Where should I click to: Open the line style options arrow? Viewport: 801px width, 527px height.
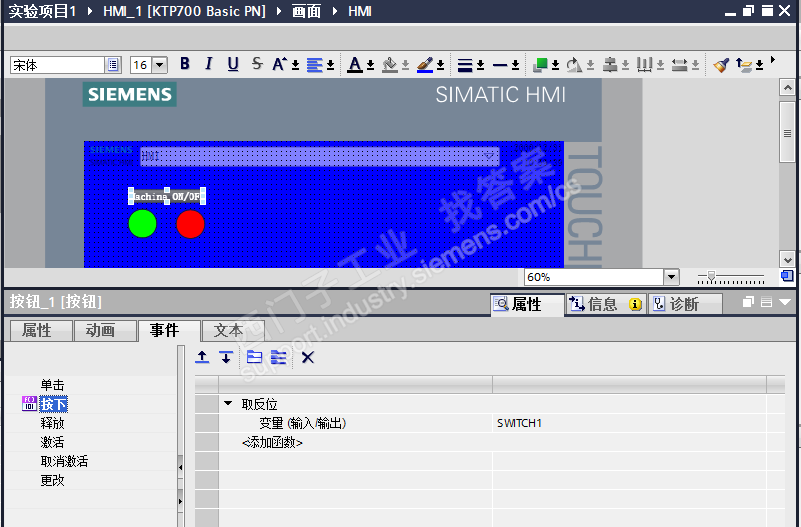515,65
